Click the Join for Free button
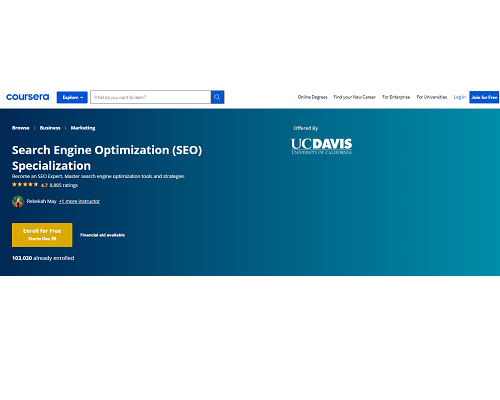The image size is (500, 400). coord(484,97)
